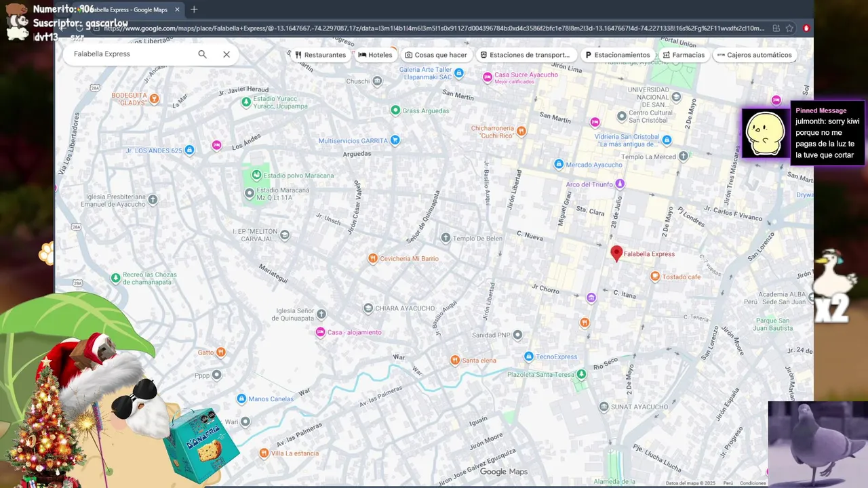
Task: Click the Chuschi place marker
Action: click(378, 81)
